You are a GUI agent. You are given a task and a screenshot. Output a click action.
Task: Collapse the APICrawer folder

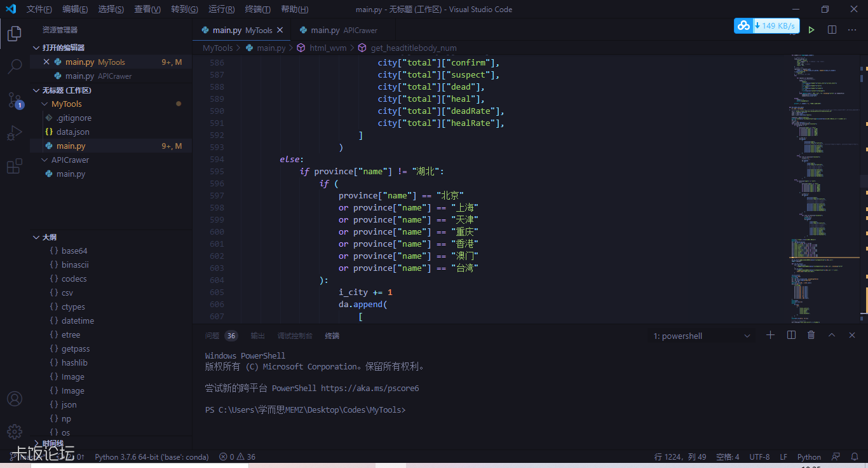111,160
